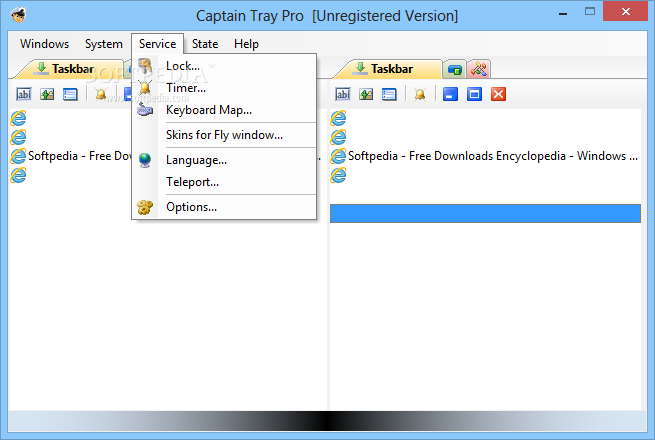This screenshot has width=655, height=440.
Task: Click the highlighted blue row in right pane
Action: click(x=485, y=214)
